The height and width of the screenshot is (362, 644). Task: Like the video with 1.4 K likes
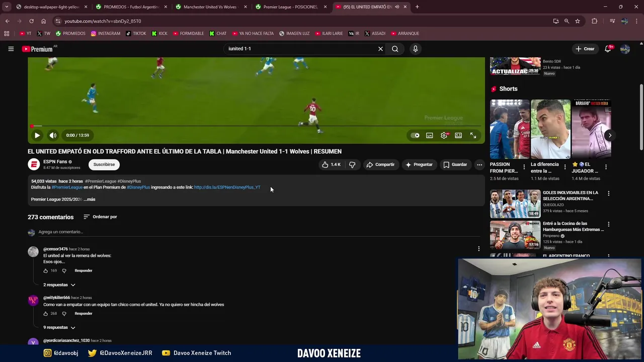pos(332,164)
